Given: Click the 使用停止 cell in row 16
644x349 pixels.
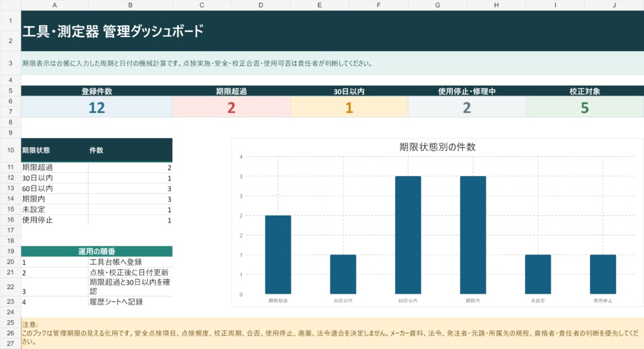Looking at the screenshot, I should (x=55, y=220).
